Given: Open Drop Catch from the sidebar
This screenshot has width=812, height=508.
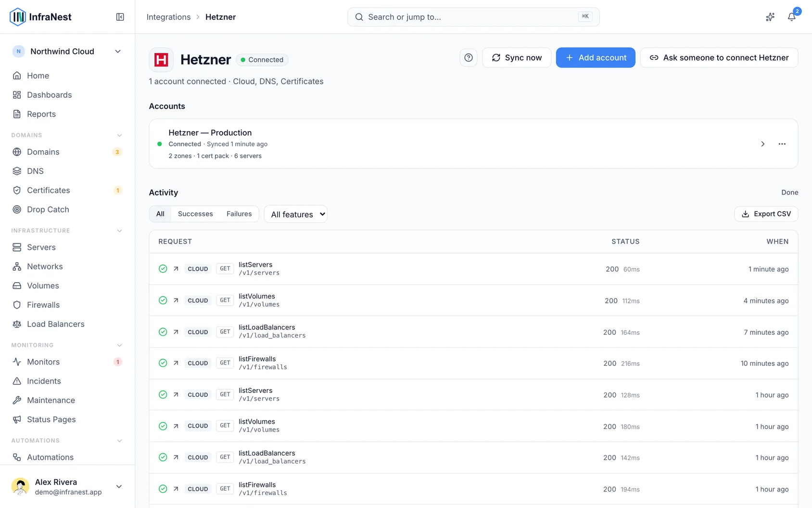Looking at the screenshot, I should [67, 209].
